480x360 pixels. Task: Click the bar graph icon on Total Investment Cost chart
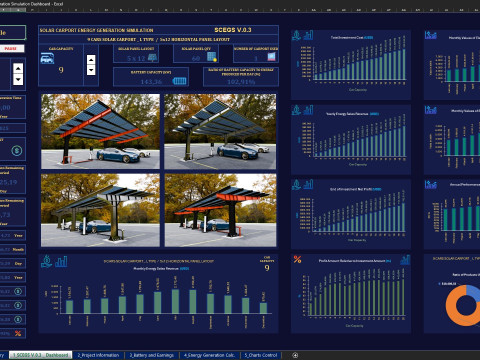pos(308,35)
